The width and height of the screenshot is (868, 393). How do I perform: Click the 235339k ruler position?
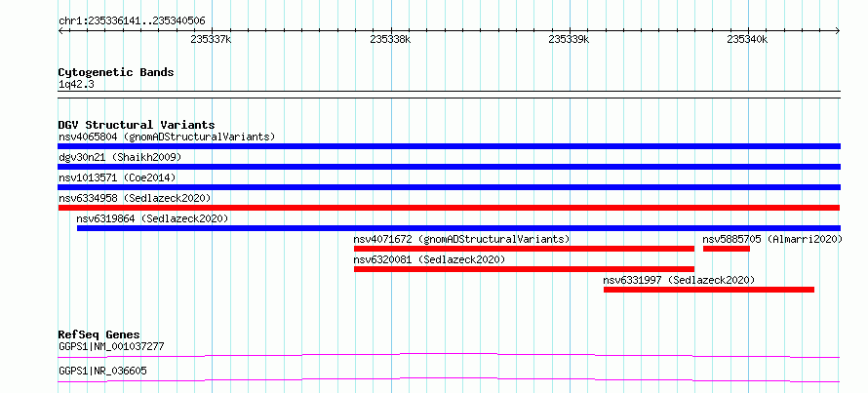tap(569, 39)
